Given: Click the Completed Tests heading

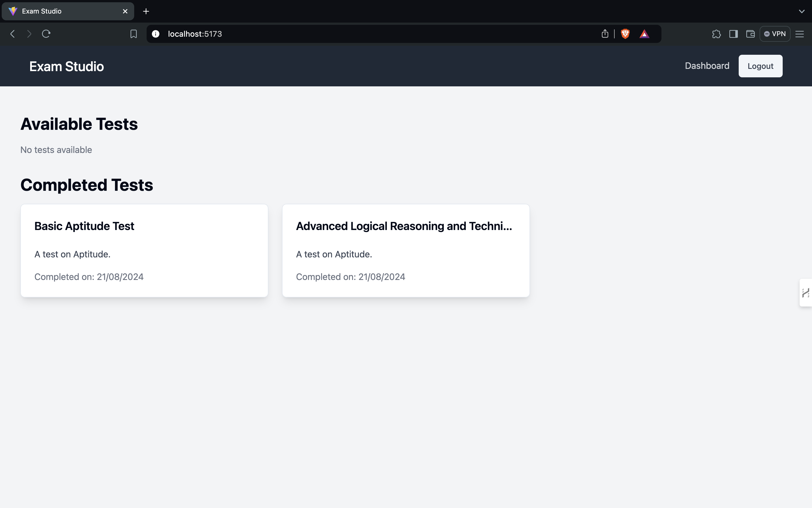Looking at the screenshot, I should tap(87, 185).
